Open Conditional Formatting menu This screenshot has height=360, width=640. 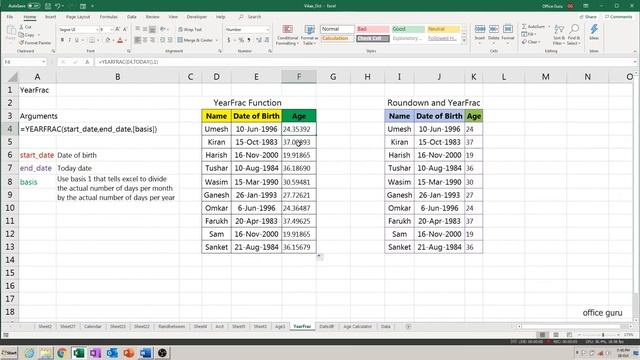click(x=287, y=35)
